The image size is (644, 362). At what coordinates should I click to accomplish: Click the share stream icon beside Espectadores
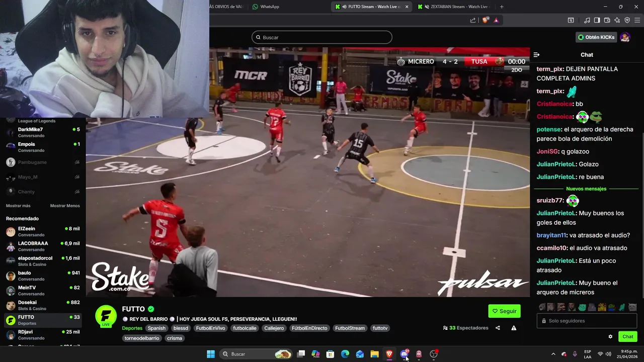(x=498, y=328)
